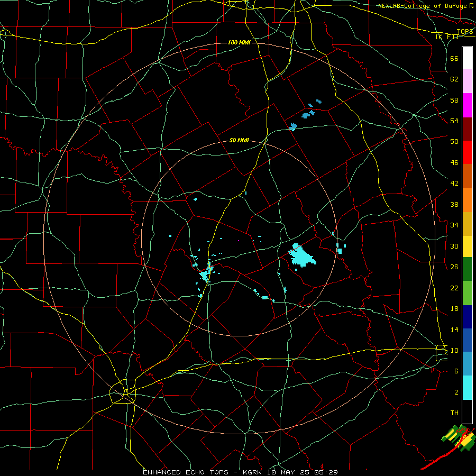
Task: Click the '66' legend value
Action: (x=454, y=58)
